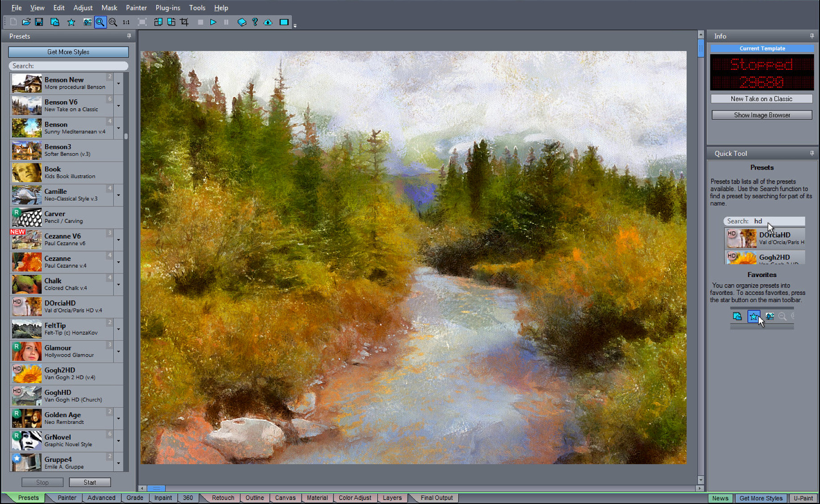Screen dimensions: 820x504
Task: Open the Painter menu
Action: click(137, 8)
